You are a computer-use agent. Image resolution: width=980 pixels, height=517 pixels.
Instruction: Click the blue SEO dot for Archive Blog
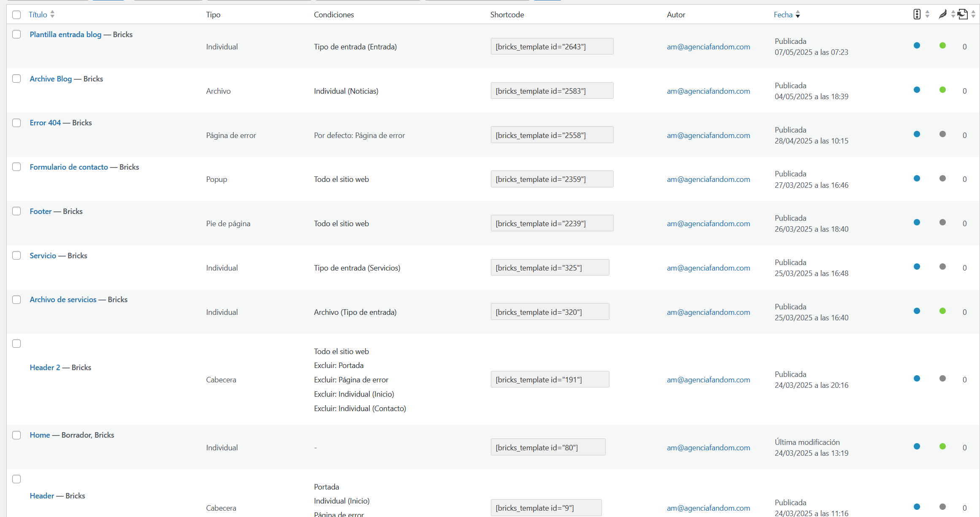tap(917, 90)
